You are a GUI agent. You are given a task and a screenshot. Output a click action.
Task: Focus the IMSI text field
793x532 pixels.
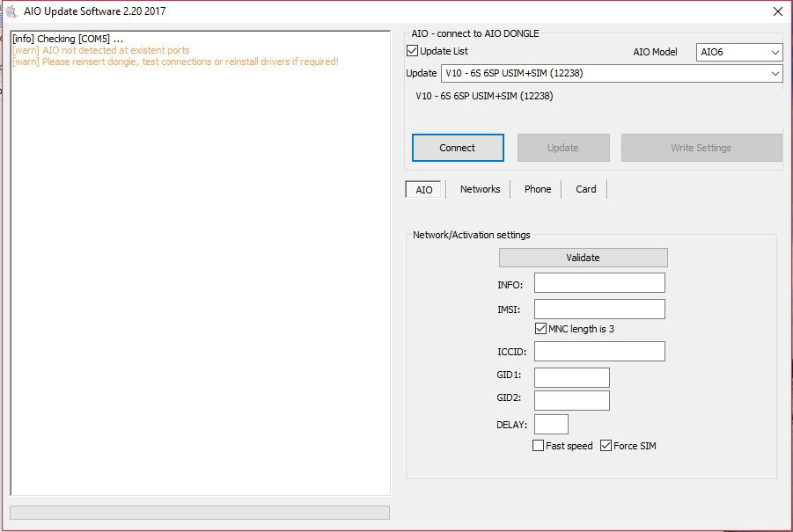[x=599, y=310]
